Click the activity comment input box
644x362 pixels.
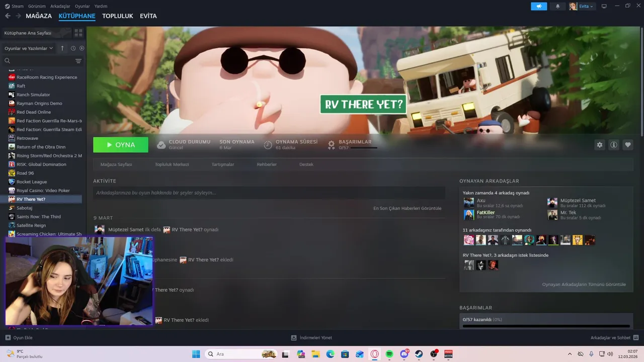click(269, 193)
